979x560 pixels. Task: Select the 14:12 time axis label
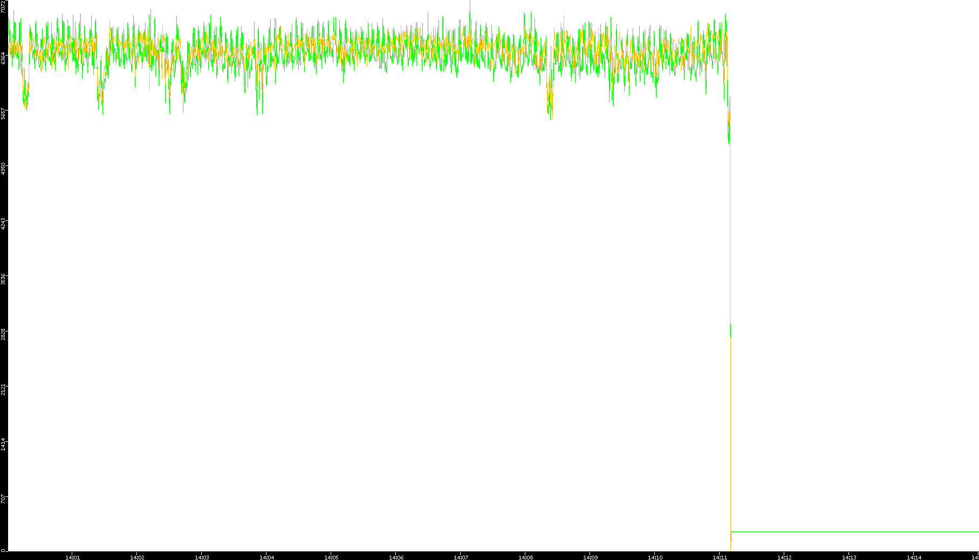[x=784, y=557]
